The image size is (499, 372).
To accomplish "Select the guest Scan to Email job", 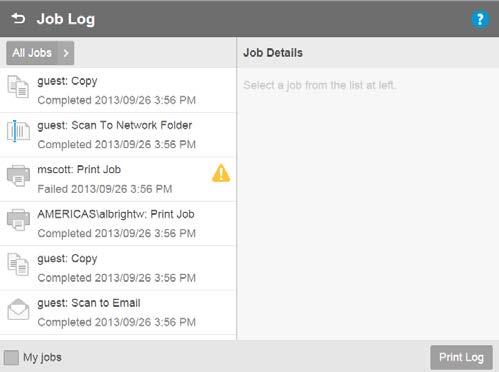I will coord(118,313).
